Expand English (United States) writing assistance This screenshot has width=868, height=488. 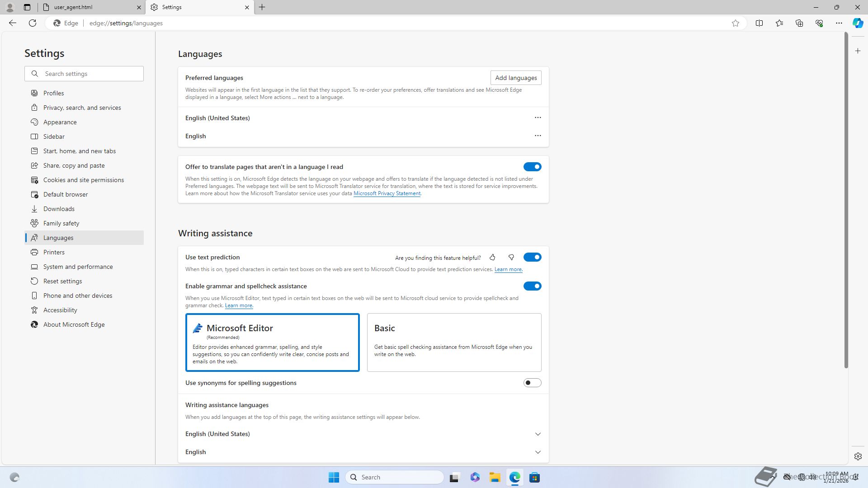(x=538, y=434)
